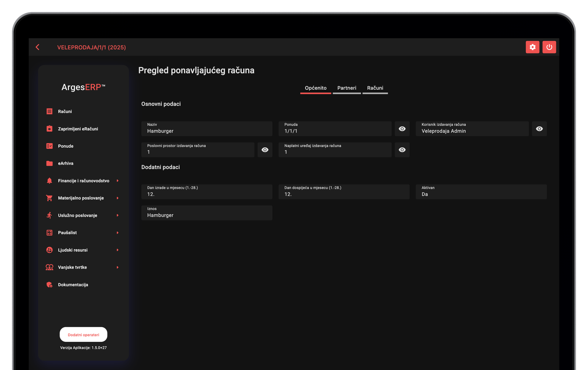Click the Ljudski resursi icon
This screenshot has width=588, height=370.
click(50, 250)
